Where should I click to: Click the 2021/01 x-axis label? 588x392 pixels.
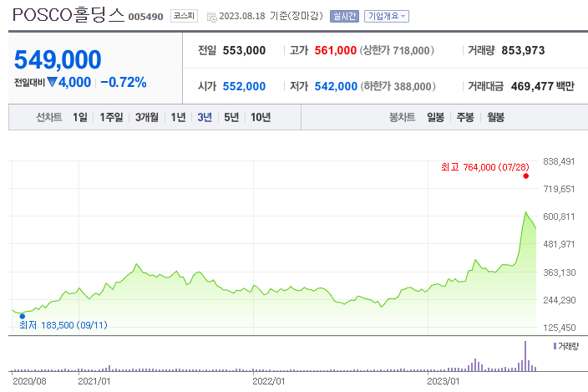pos(94,381)
